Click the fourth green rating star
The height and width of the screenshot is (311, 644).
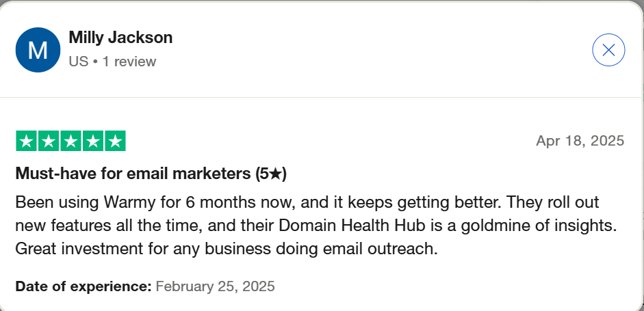[x=93, y=141]
